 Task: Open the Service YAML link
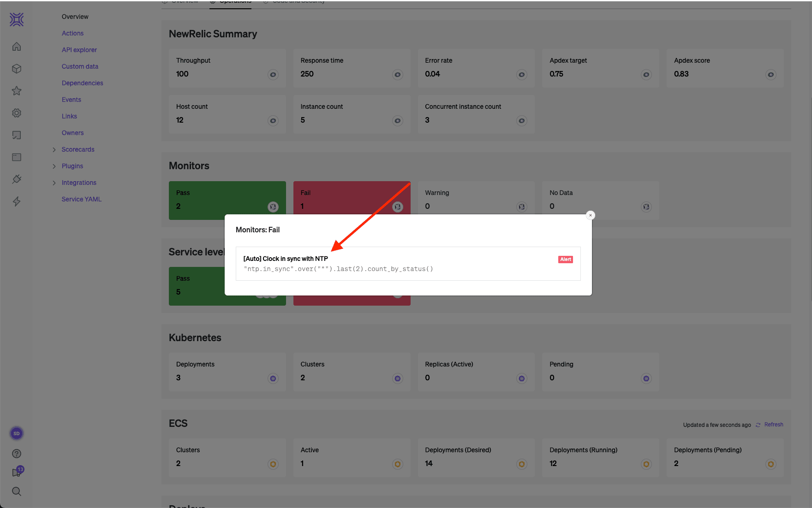pyautogui.click(x=81, y=199)
